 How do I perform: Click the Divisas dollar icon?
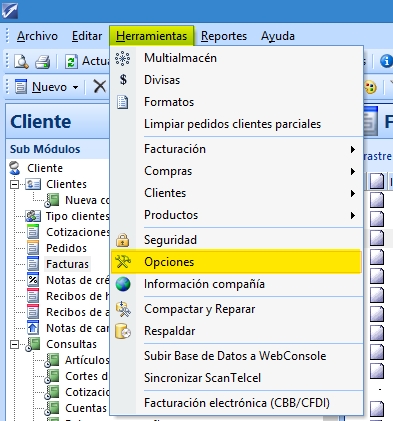point(123,80)
